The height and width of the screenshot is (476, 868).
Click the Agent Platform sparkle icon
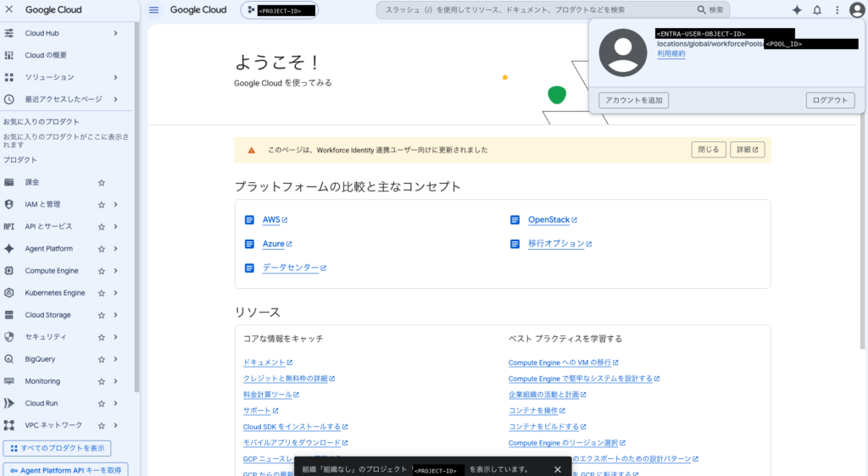(x=8, y=249)
